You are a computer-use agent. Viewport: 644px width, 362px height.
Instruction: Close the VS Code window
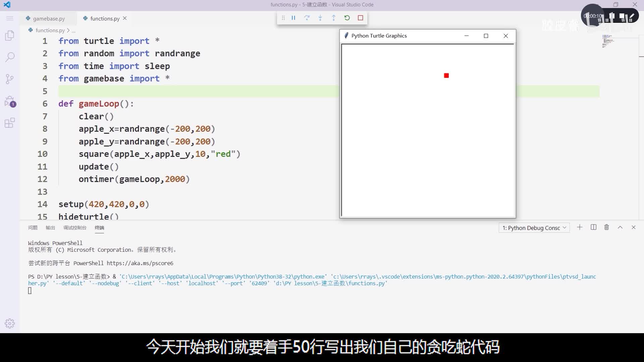[x=635, y=5]
